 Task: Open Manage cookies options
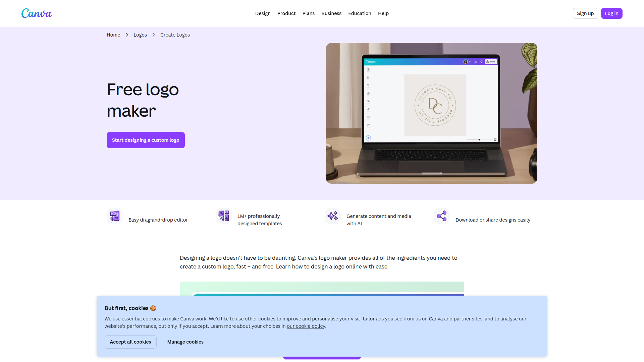point(185,342)
